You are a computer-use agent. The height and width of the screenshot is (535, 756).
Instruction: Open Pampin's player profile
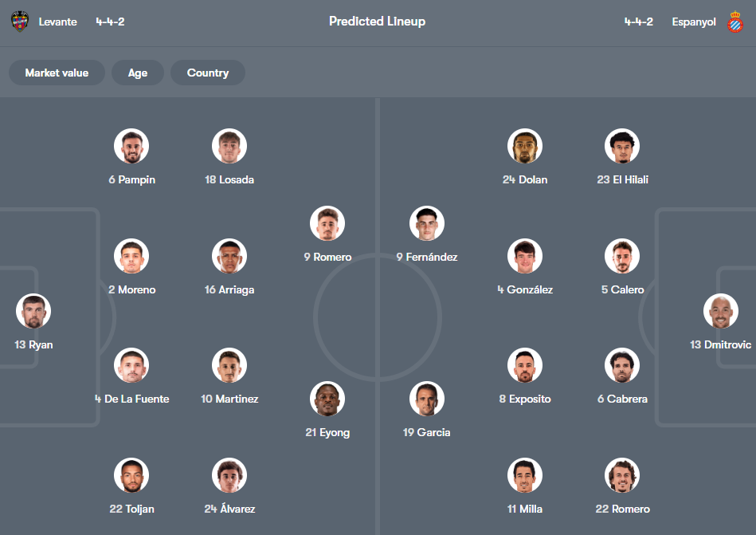pyautogui.click(x=131, y=146)
